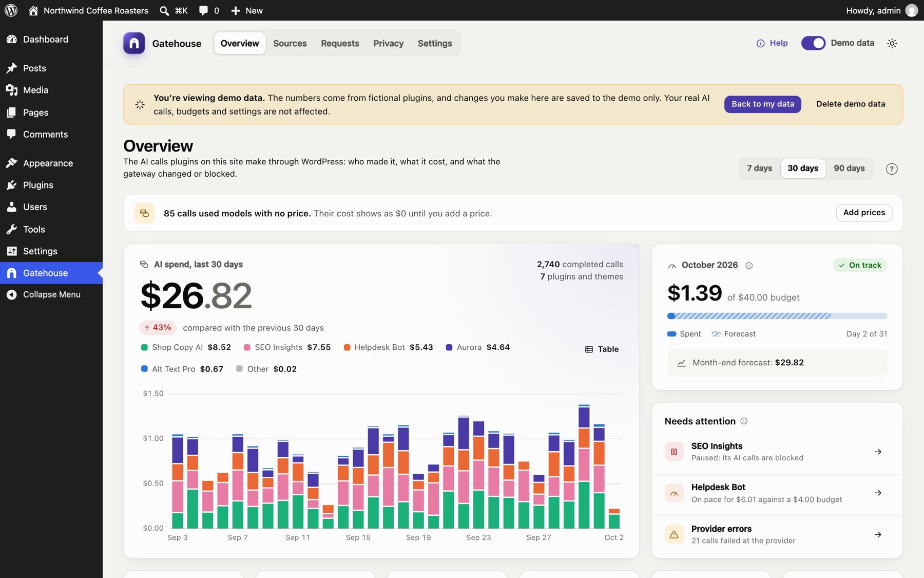The height and width of the screenshot is (578, 924).
Task: Click the Tools wrench sidebar icon
Action: click(x=11, y=229)
